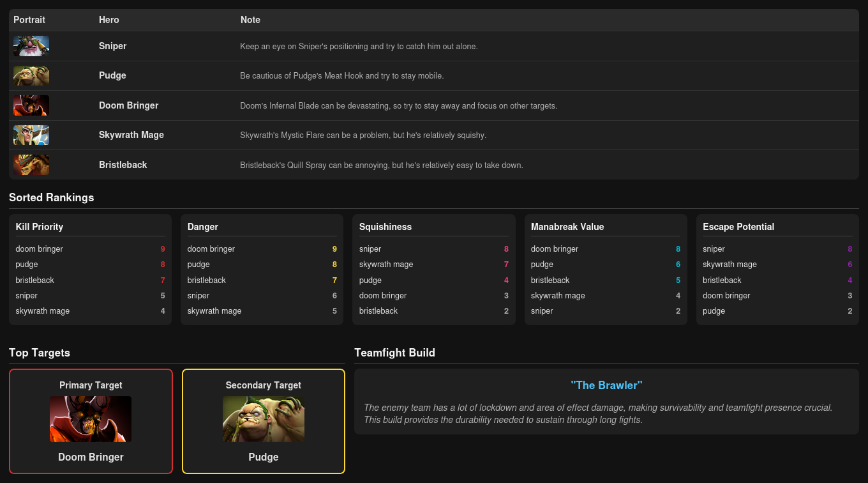
Task: Click skywrath mage in Danger list
Action: 214,311
